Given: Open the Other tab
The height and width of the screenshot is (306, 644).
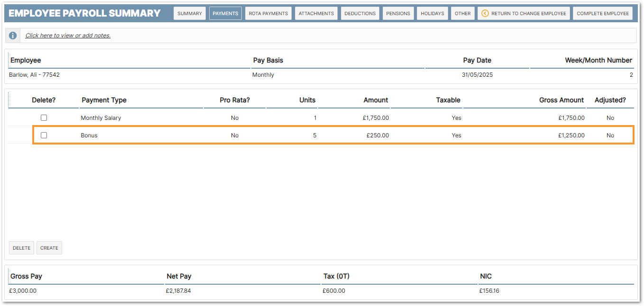Looking at the screenshot, I should [x=462, y=13].
